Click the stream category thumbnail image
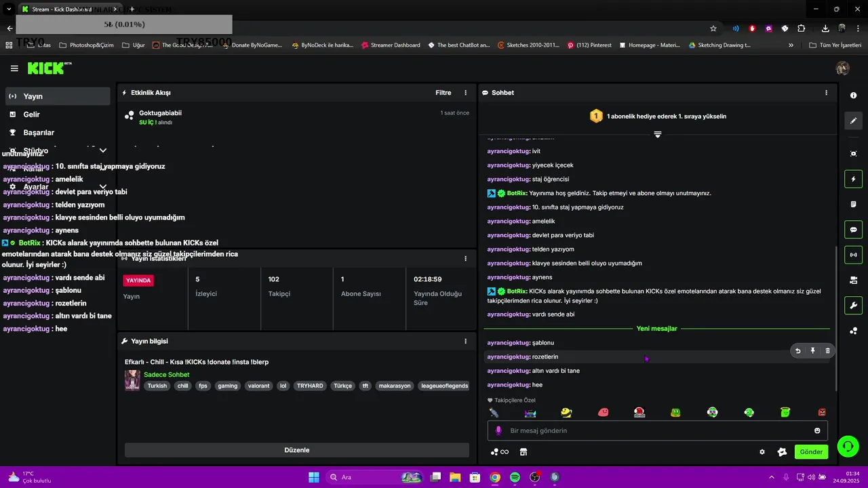The width and height of the screenshot is (868, 488). click(x=132, y=380)
